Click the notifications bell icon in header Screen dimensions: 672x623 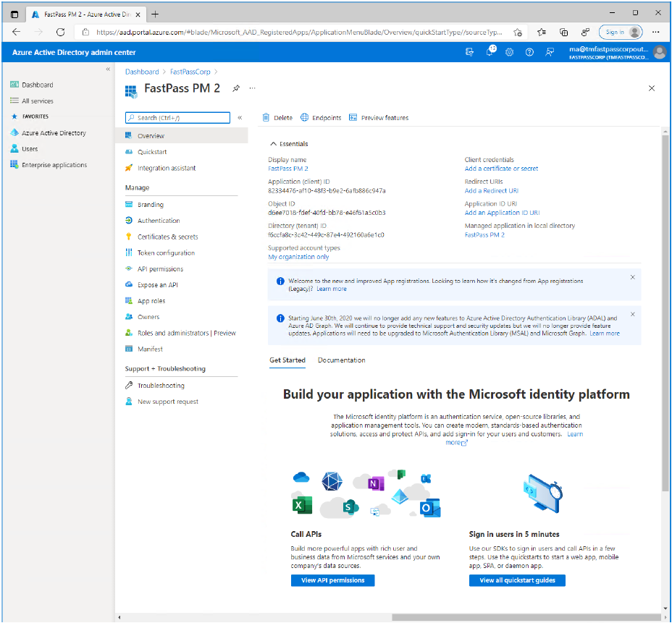490,51
